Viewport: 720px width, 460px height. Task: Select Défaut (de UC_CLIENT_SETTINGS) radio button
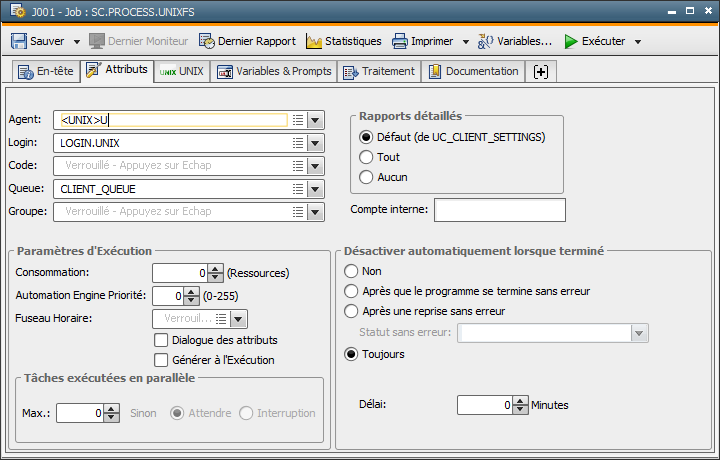(x=366, y=137)
